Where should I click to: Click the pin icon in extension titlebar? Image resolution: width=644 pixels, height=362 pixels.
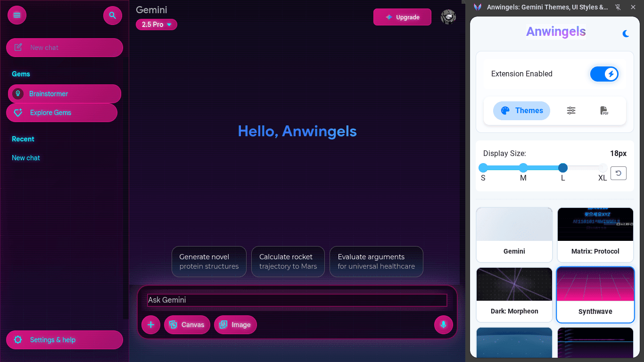tap(618, 7)
